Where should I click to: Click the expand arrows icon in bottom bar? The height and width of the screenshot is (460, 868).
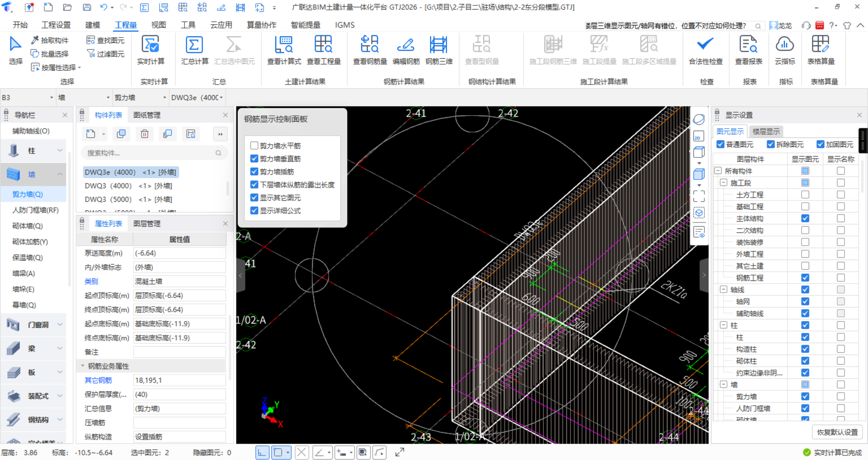pos(400,452)
